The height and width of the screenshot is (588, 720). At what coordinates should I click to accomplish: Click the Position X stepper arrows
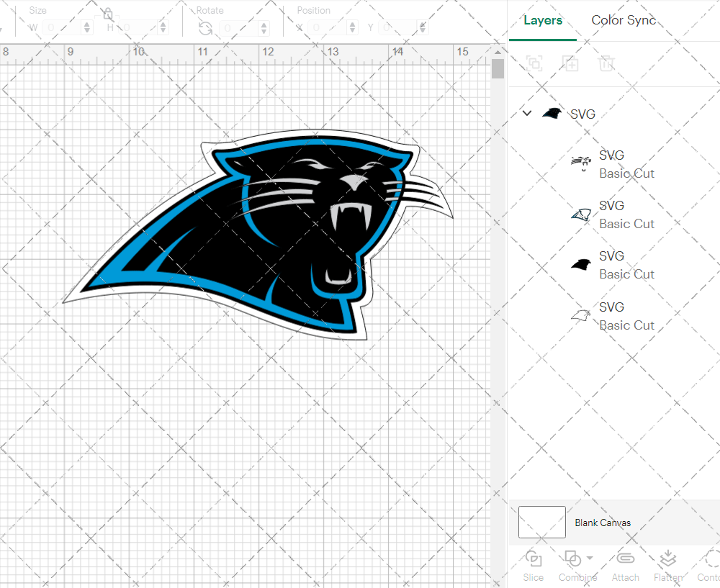click(x=352, y=28)
